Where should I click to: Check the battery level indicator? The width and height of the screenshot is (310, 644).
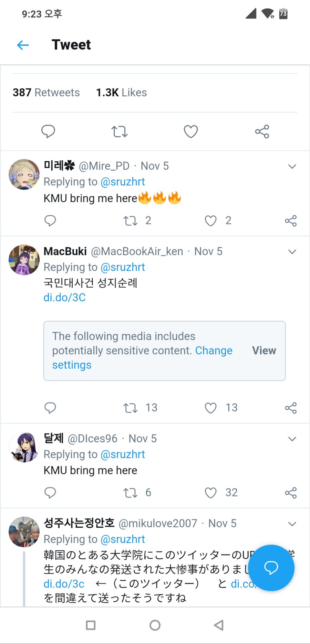(x=283, y=14)
